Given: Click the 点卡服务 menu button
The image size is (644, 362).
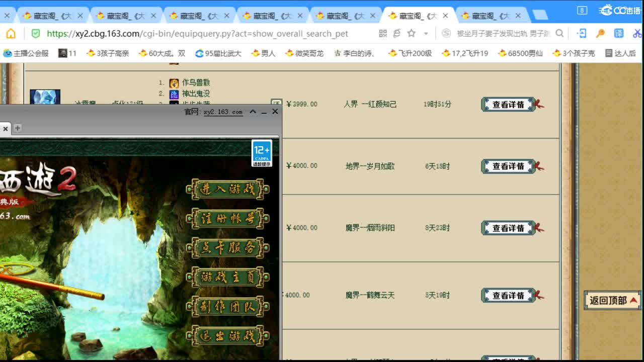Looking at the screenshot, I should click(228, 248).
